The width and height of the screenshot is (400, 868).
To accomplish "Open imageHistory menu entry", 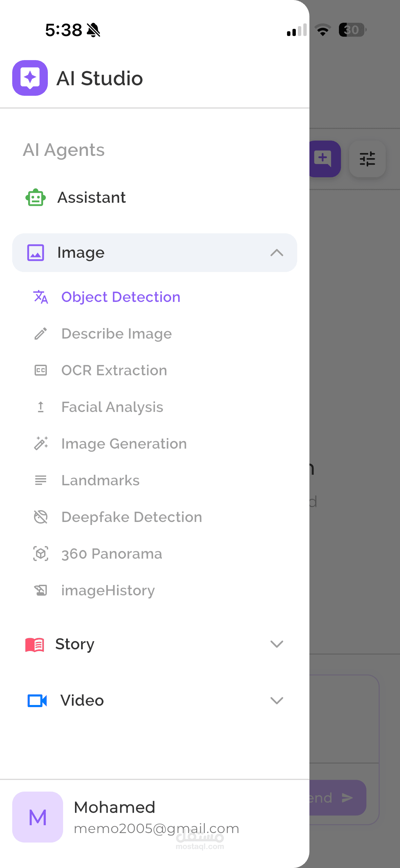I will point(108,590).
